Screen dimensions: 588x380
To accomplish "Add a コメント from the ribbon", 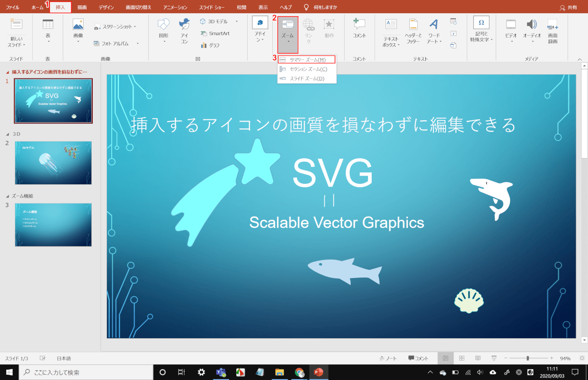I will 359,29.
